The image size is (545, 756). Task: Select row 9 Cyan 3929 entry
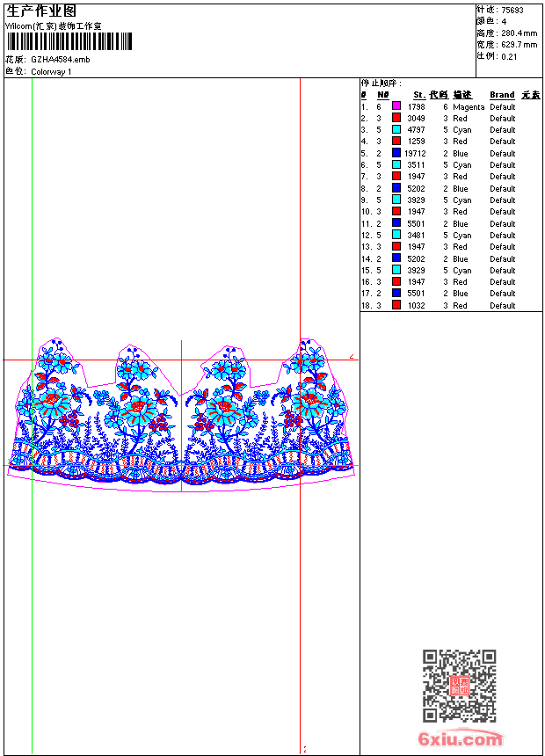[439, 200]
